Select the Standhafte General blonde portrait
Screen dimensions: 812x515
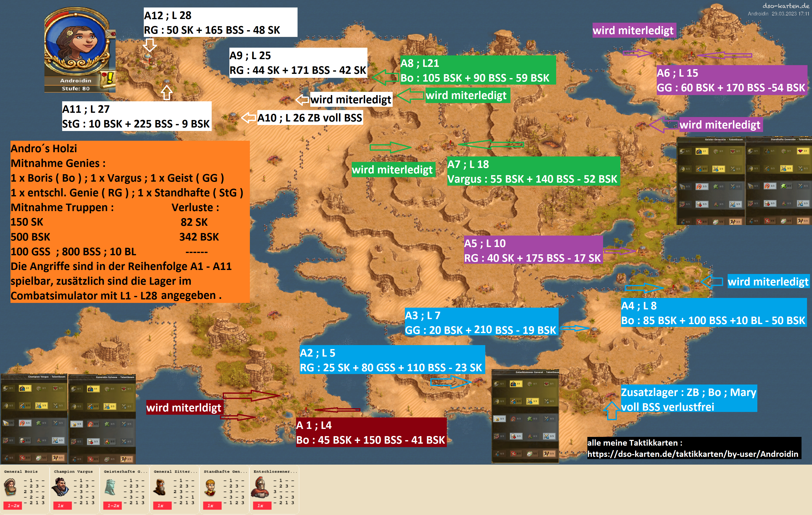[210, 487]
